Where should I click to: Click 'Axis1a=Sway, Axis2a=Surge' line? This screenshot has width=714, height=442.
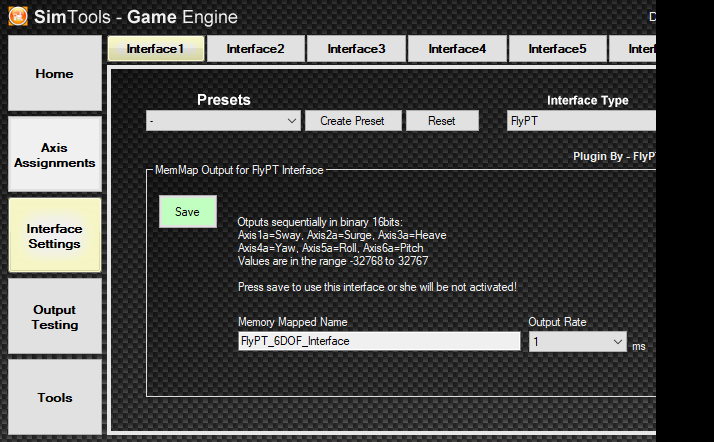coord(342,235)
